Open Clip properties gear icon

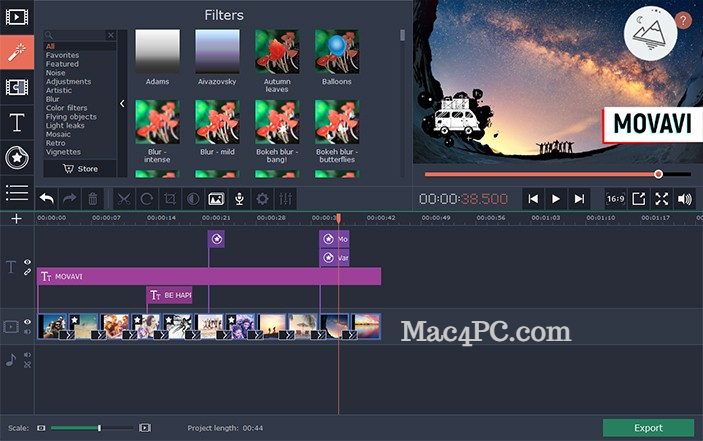(x=262, y=199)
